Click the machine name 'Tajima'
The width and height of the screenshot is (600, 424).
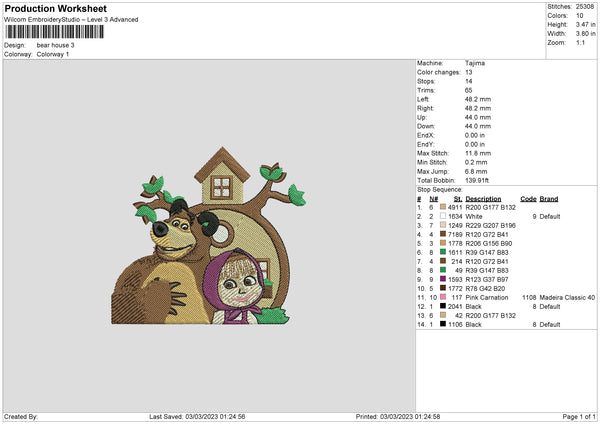click(475, 63)
